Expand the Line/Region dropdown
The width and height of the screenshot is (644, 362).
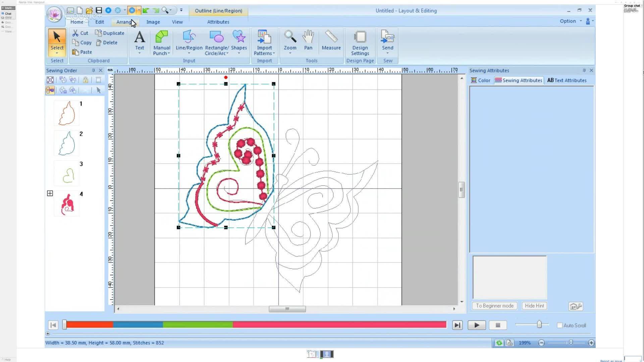[x=189, y=53]
